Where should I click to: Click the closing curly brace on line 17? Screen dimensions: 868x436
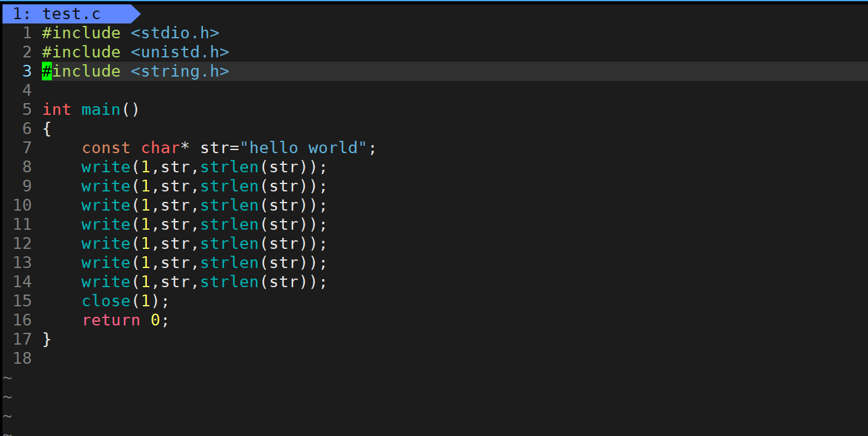point(47,339)
